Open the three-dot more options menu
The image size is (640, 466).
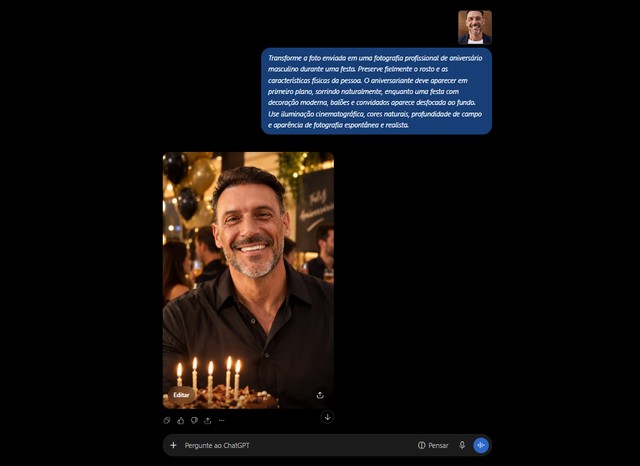(221, 420)
